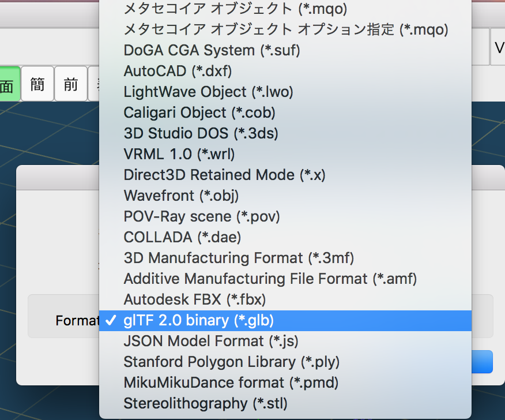Choose Autodesk FBX (*.fbx)
505x420 pixels.
285,299
